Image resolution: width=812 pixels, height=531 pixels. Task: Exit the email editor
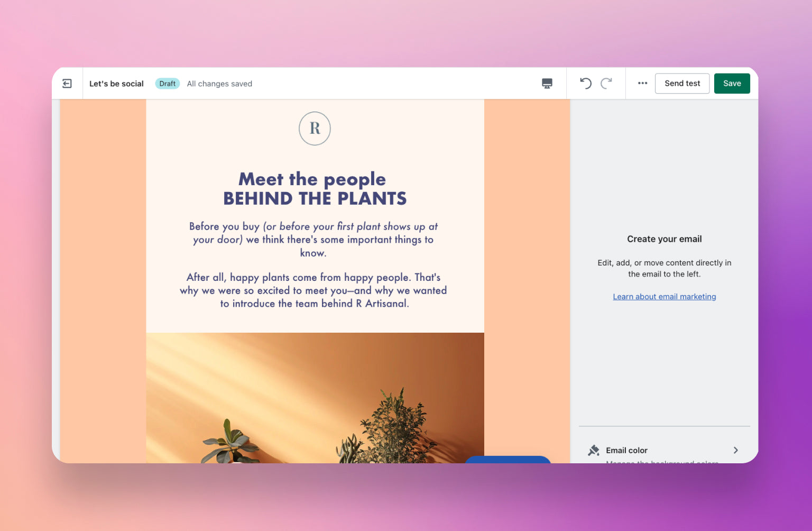[67, 83]
